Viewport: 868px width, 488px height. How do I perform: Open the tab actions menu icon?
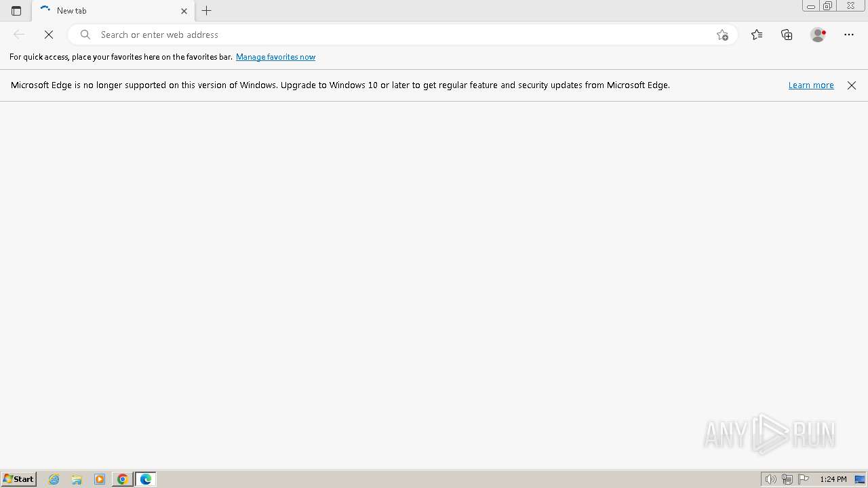click(x=16, y=11)
